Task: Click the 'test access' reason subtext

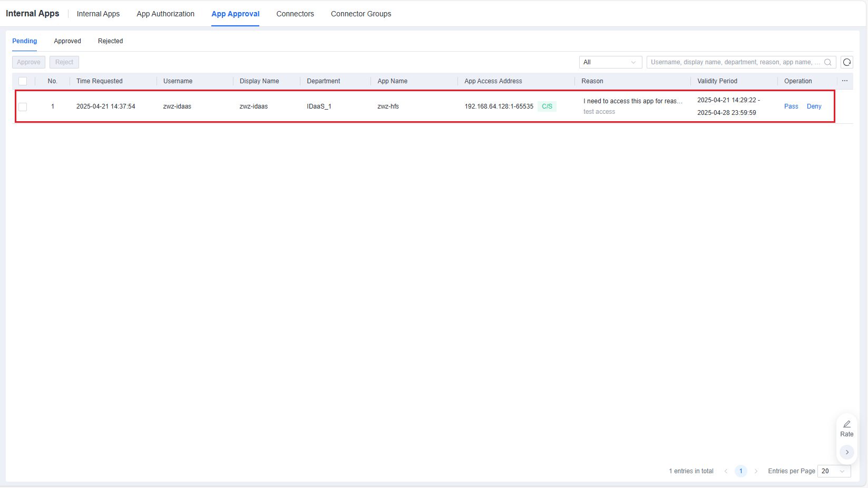Action: click(599, 112)
